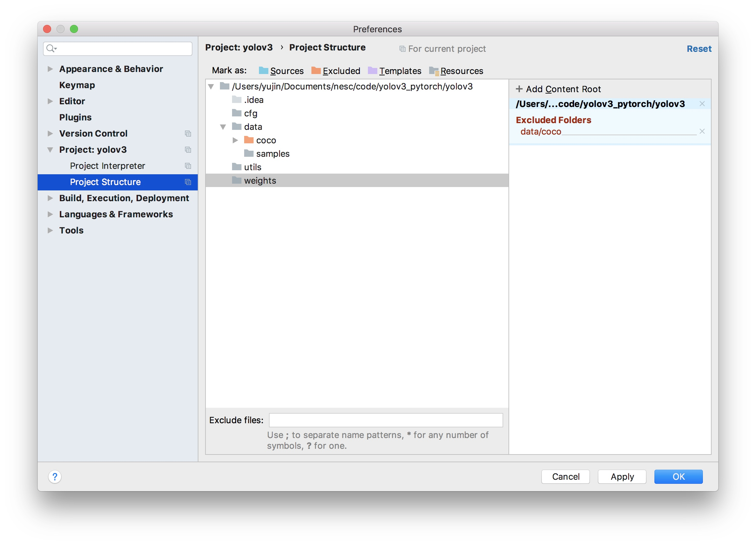Viewport: 756px width, 545px height.
Task: Click the search magnifier icon
Action: 50,48
